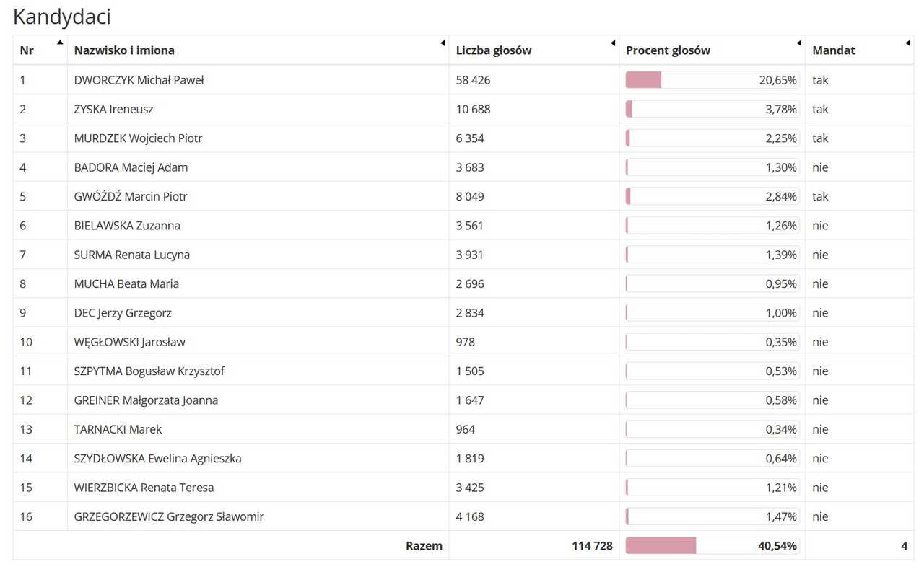Select row of GWÓŹDŹ Marcin Piotr
Screen dimensions: 924x572
463,196
